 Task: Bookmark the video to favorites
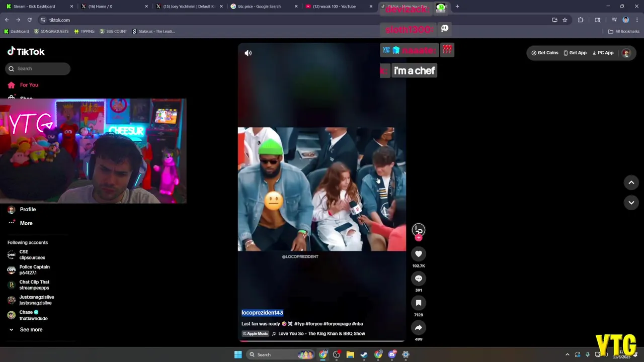coord(418,303)
